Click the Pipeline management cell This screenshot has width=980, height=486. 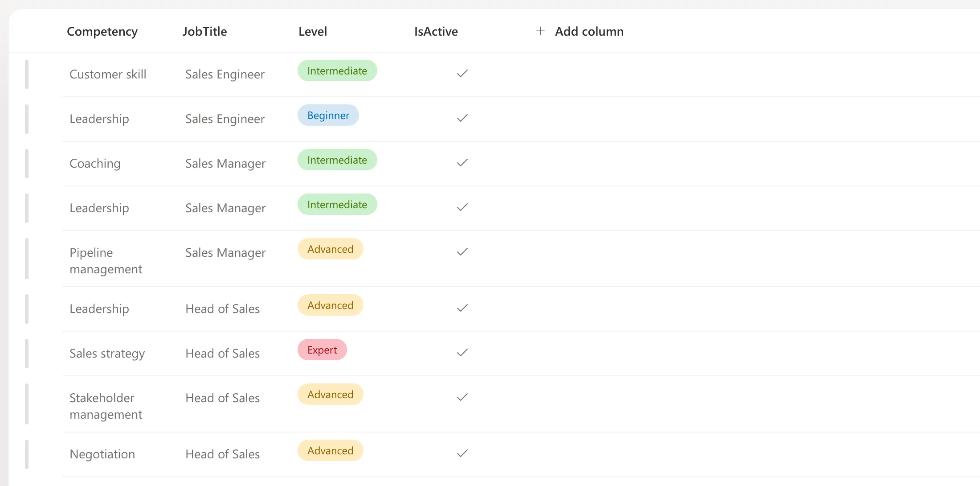(106, 261)
